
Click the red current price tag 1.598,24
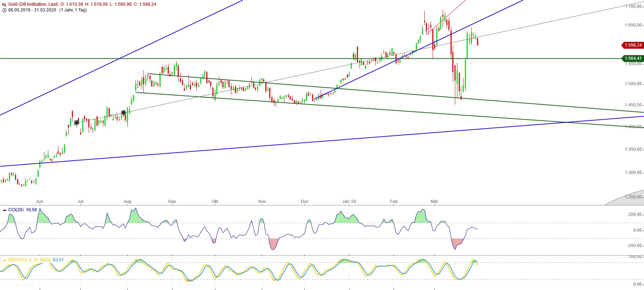[x=633, y=45]
